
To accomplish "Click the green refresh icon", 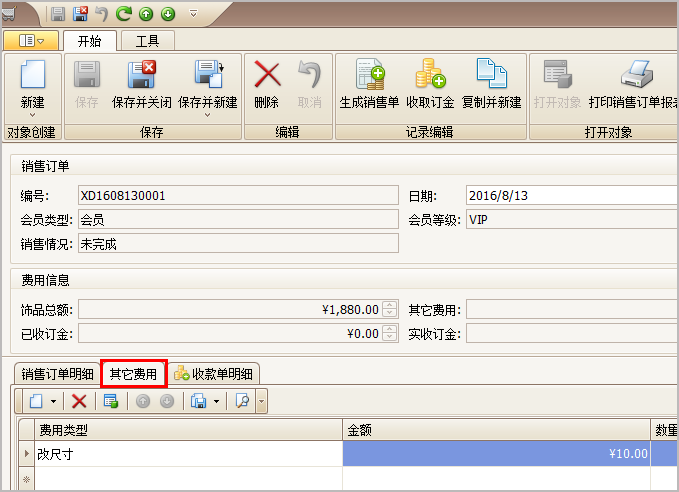I will 124,14.
